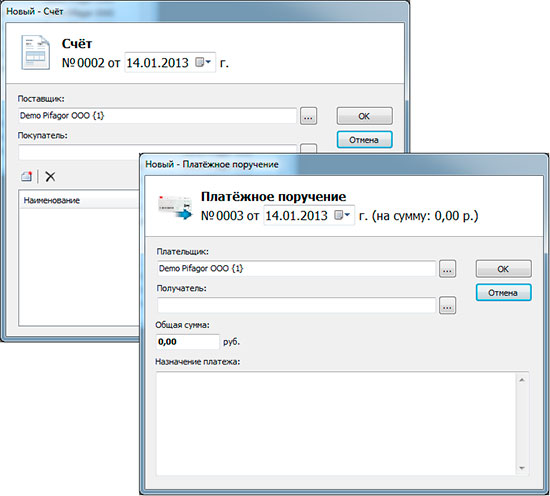Delete selected row with the X icon
This screenshot has width=550, height=496.
[50, 176]
